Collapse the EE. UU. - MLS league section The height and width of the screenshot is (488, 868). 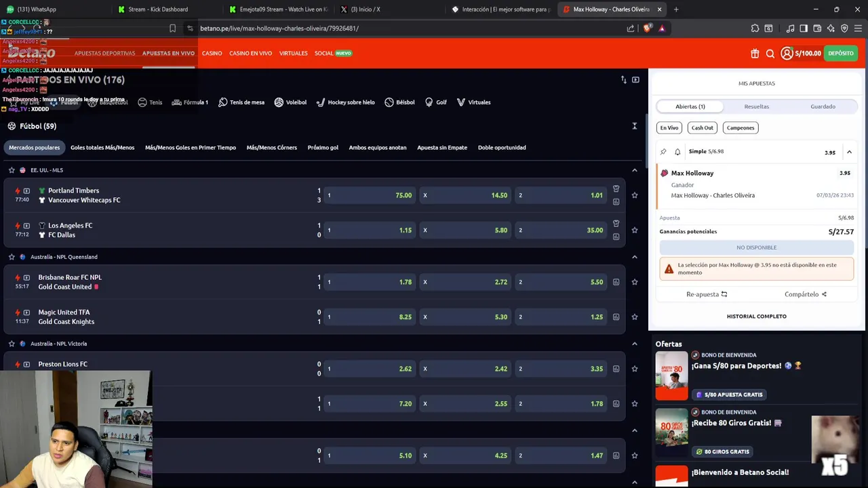[635, 170]
